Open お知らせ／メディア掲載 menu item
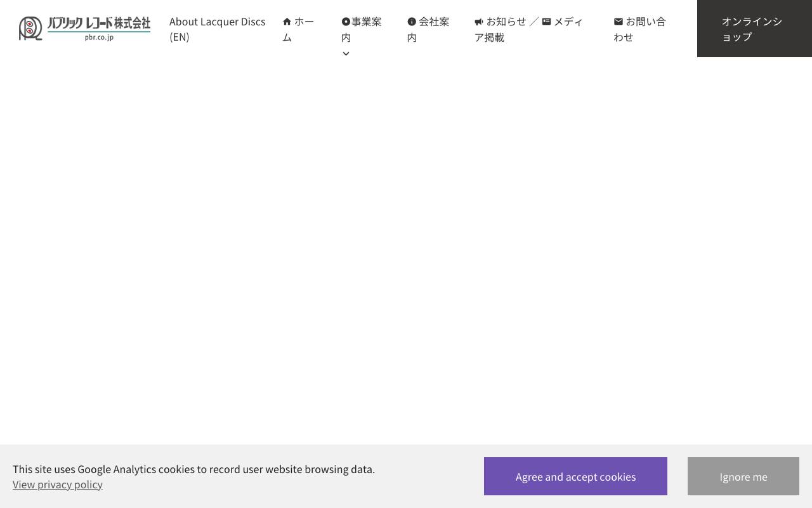This screenshot has height=508, width=812. tap(529, 29)
